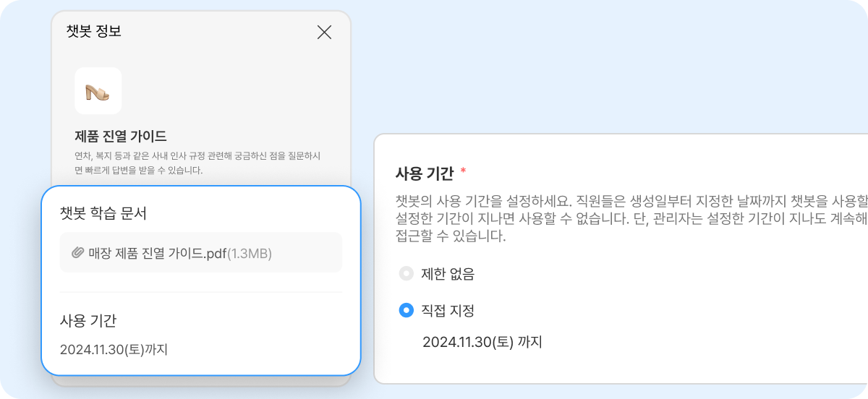Close the 챗봇 정보 panel with the X

[325, 32]
